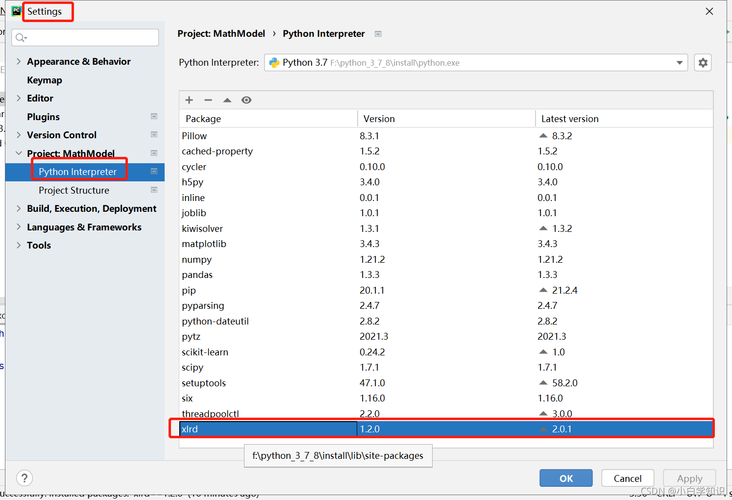732x500 pixels.
Task: Collapse the Project: MathModel section
Action: click(19, 154)
